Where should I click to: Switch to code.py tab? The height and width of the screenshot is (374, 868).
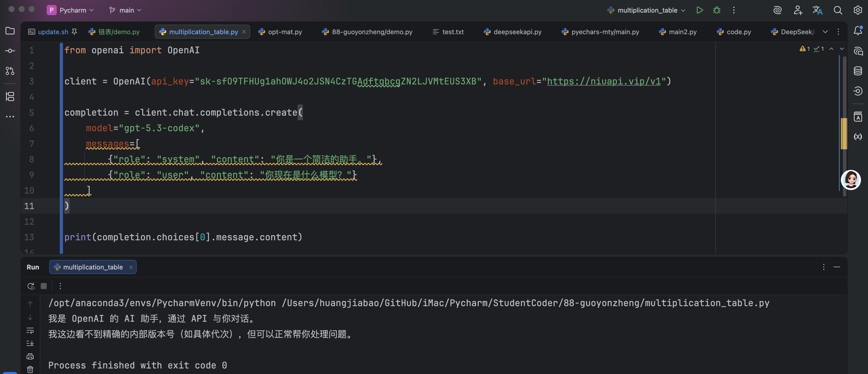(734, 32)
